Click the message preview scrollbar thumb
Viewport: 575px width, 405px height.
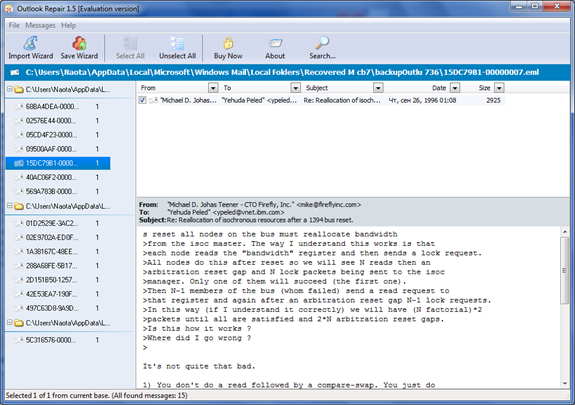point(565,271)
